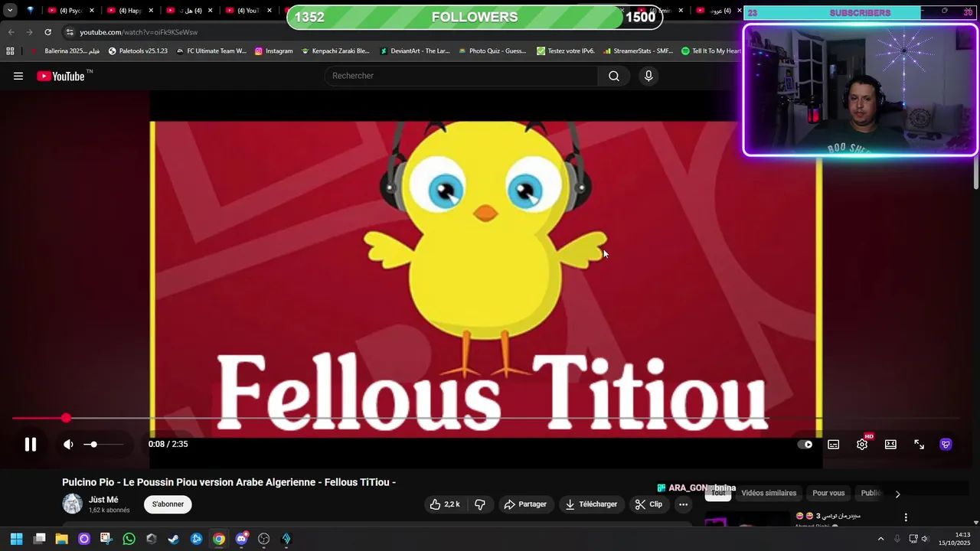Open the Chrome apps grid shortcut
Screen dimensions: 980x551
pyautogui.click(x=10, y=51)
